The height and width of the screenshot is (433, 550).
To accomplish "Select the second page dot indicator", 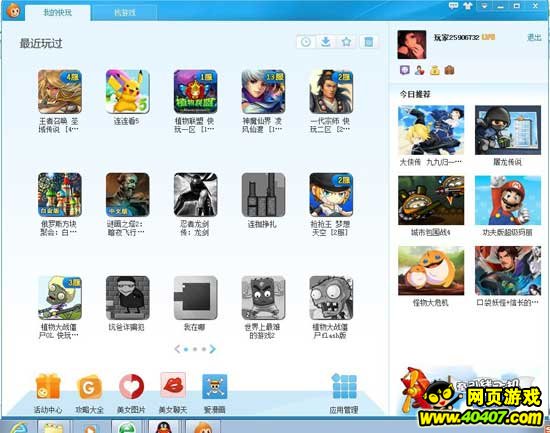I will (x=195, y=349).
